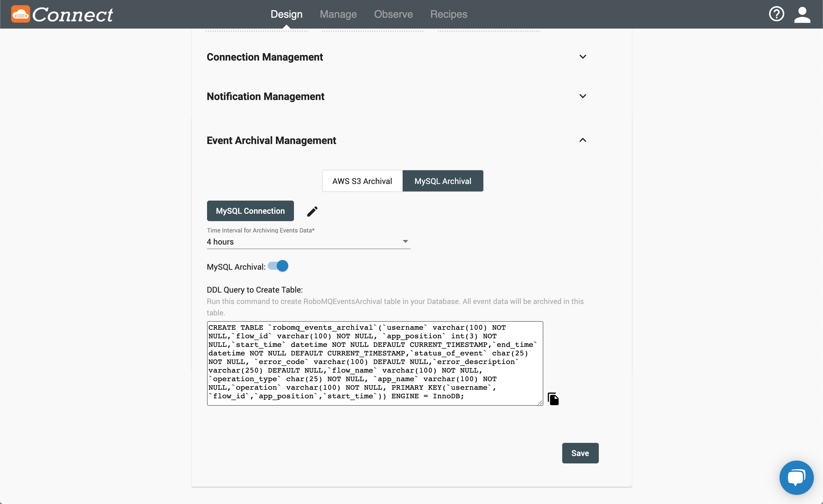Toggle the MySQL Archival switch off

(277, 266)
